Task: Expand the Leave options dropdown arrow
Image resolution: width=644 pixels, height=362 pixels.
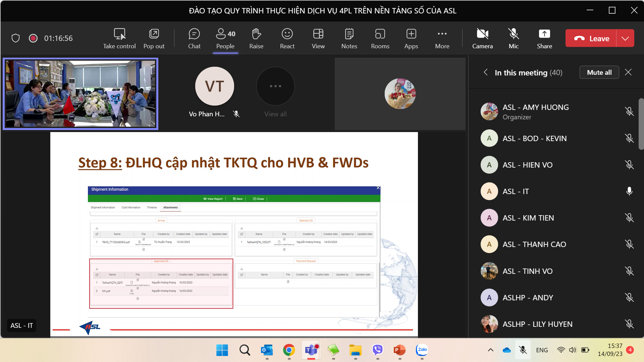Action: (x=625, y=38)
